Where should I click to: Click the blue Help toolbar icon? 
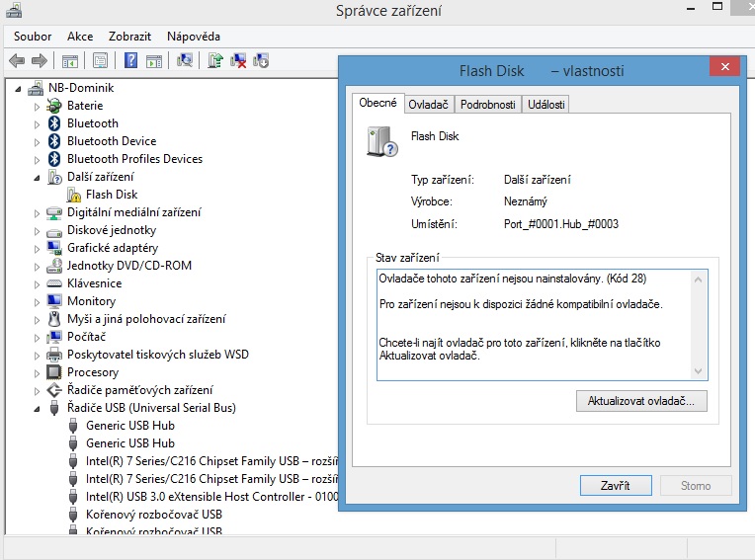coord(129,61)
